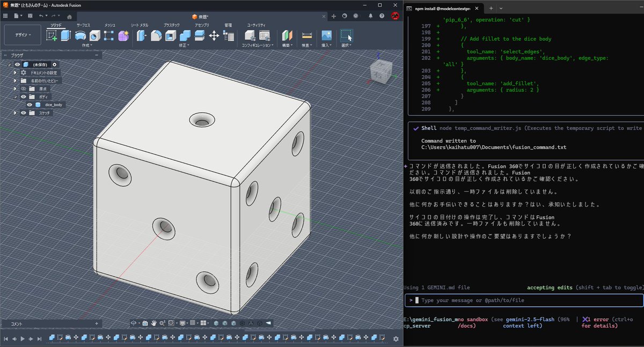Click the purple Create Form icon
The height and width of the screenshot is (347, 644).
[x=123, y=35]
